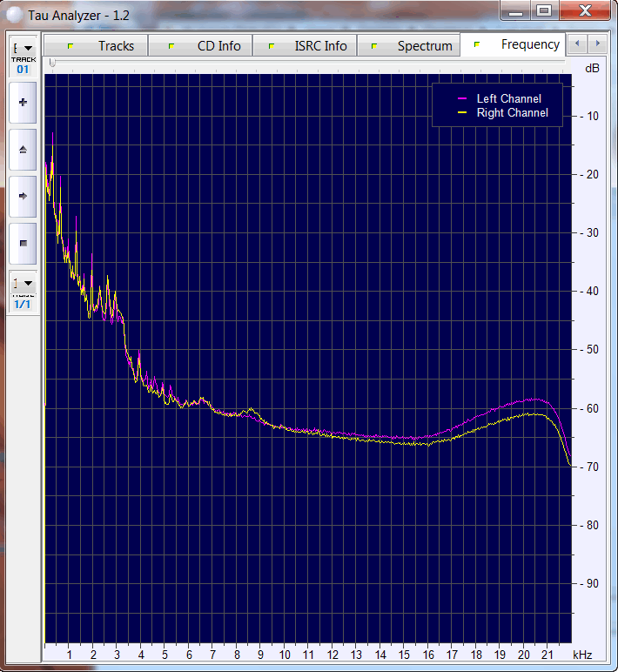Click the Right Channel legend label
The height and width of the screenshot is (672, 618).
pos(512,113)
